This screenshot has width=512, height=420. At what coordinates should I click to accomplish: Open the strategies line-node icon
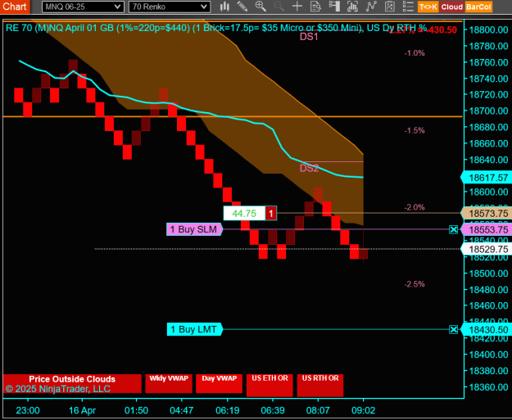point(371,7)
